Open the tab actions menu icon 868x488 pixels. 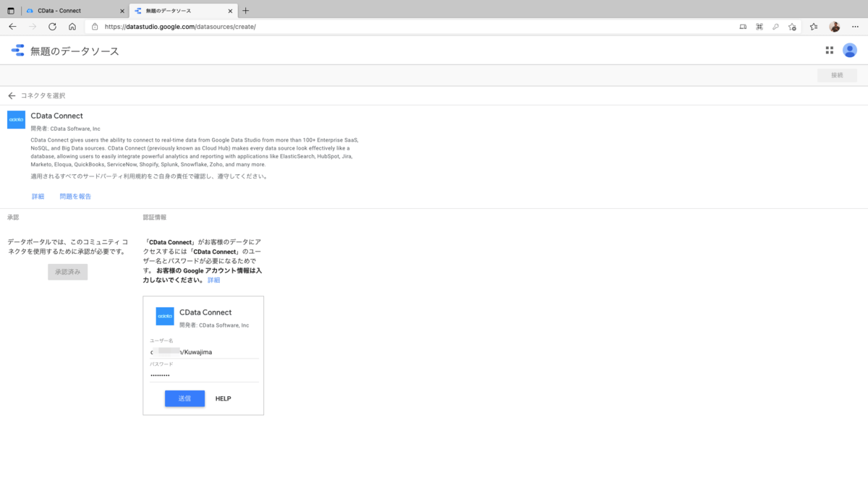coord(11,11)
